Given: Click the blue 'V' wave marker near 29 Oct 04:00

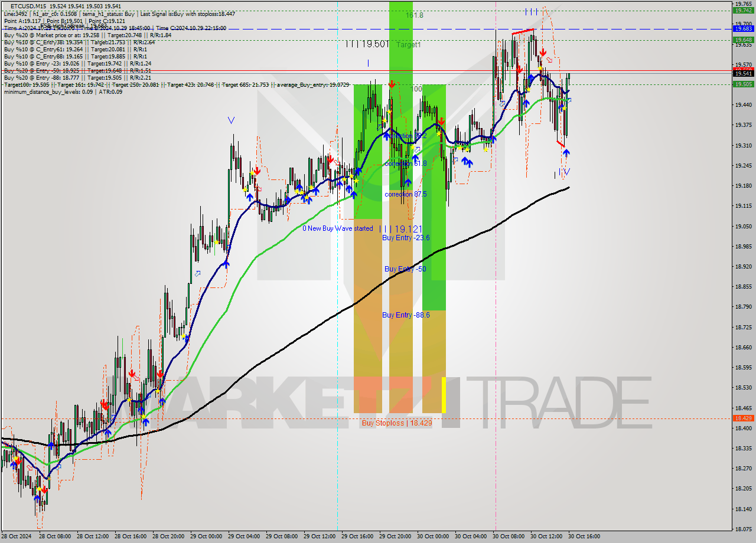Looking at the screenshot, I should click(x=231, y=120).
